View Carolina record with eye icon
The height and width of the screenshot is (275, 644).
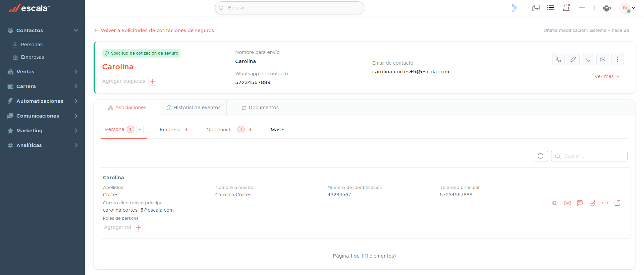555,203
